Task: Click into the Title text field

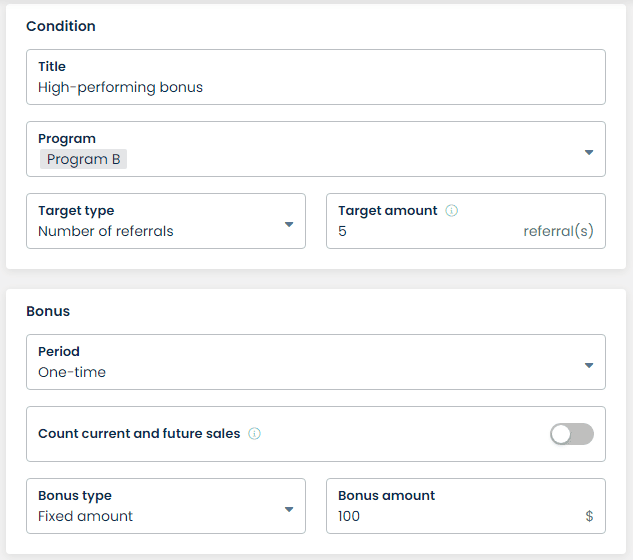Action: click(x=315, y=87)
